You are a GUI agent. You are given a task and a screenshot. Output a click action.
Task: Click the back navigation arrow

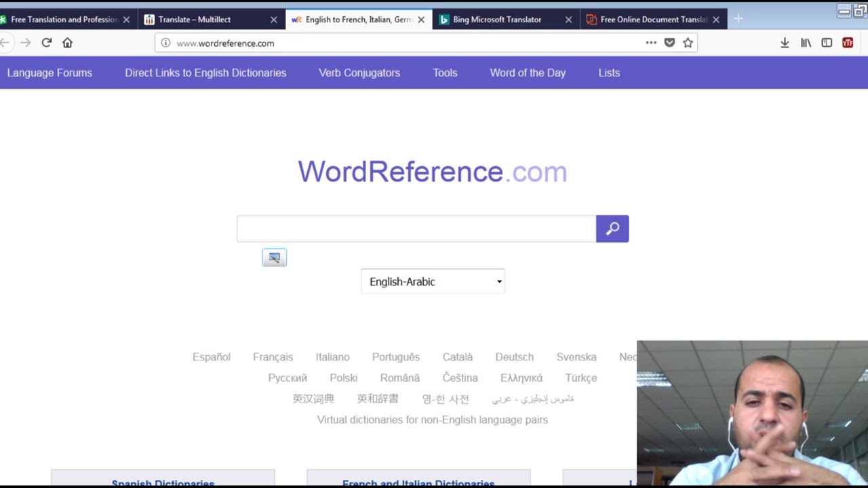coord(5,43)
